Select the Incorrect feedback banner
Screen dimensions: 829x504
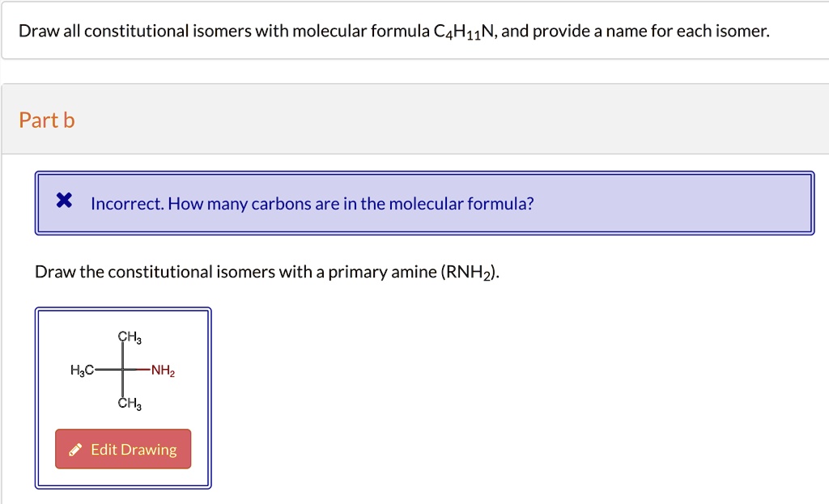tap(424, 203)
